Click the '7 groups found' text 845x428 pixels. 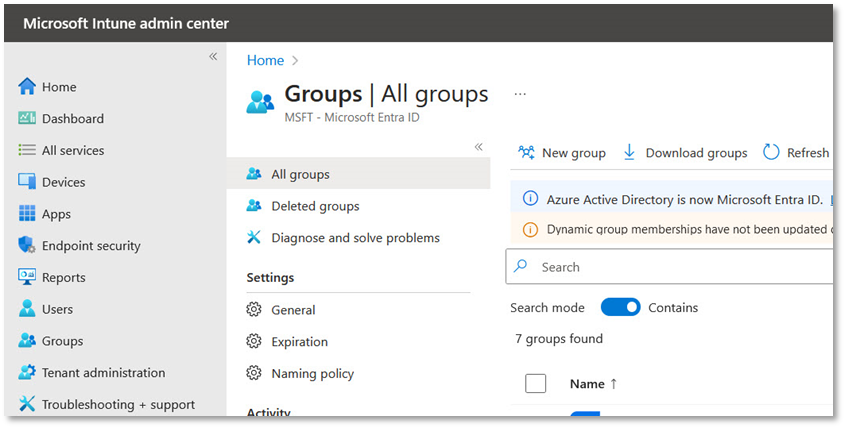tap(559, 339)
